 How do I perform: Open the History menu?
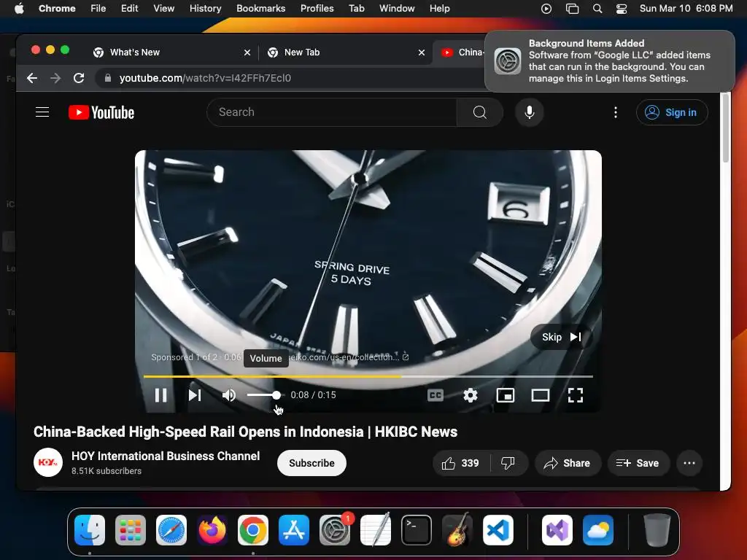tap(205, 8)
